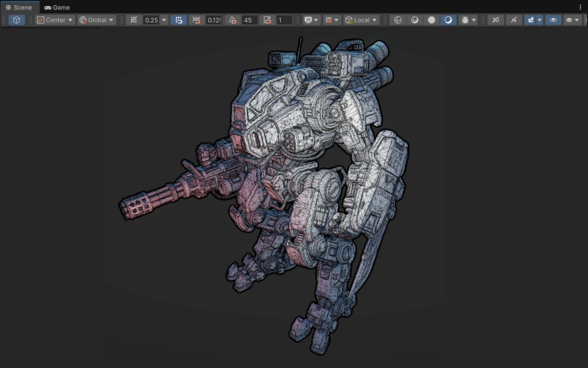Click the move increment snap icon
The width and height of the screenshot is (588, 368).
196,20
